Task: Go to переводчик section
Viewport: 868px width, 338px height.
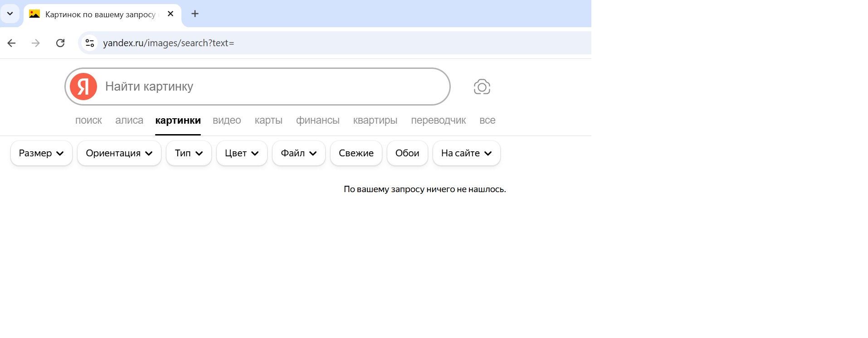Action: tap(438, 121)
